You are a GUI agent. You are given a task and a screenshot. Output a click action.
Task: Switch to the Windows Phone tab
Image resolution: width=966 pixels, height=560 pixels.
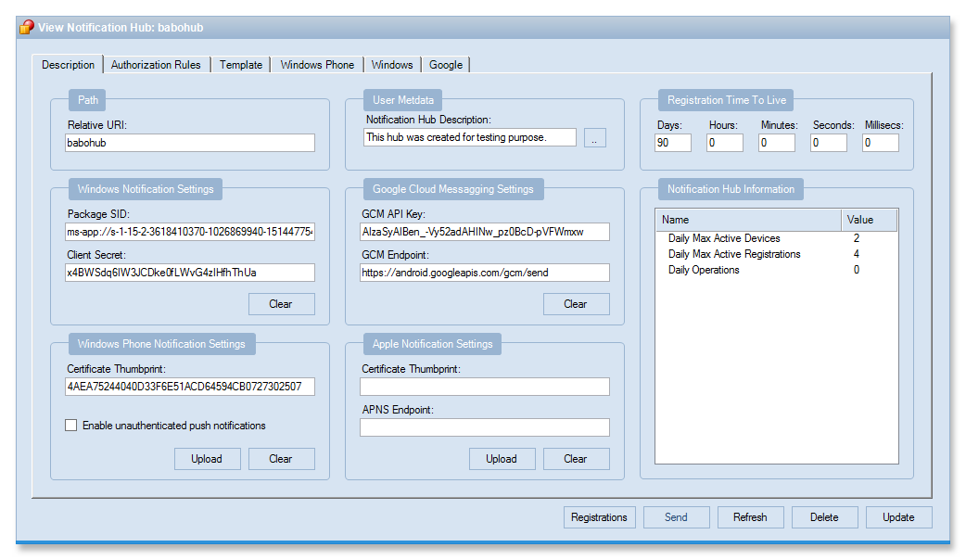[x=317, y=65]
